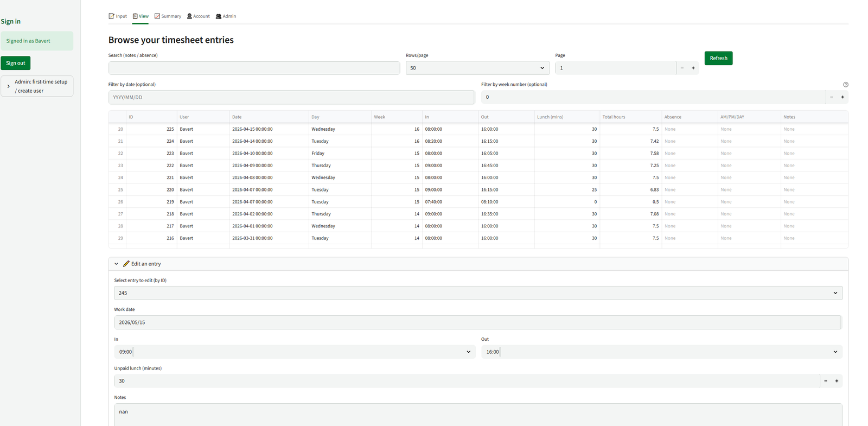Click the 08:20:00 In time cell
Viewport: 868px width, 426px height.
tap(450, 141)
